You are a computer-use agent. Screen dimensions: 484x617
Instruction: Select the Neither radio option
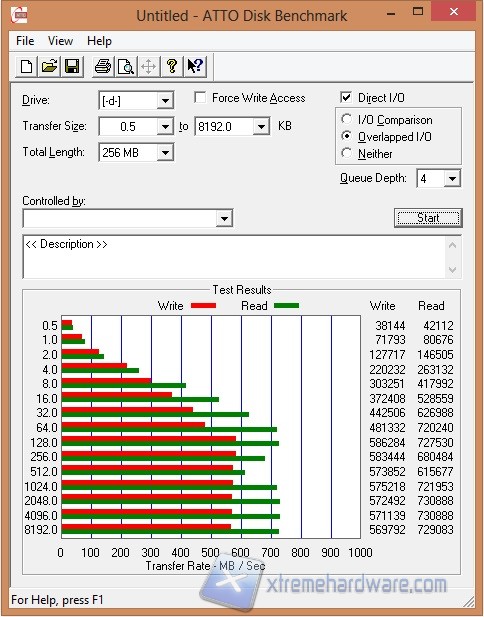347,153
